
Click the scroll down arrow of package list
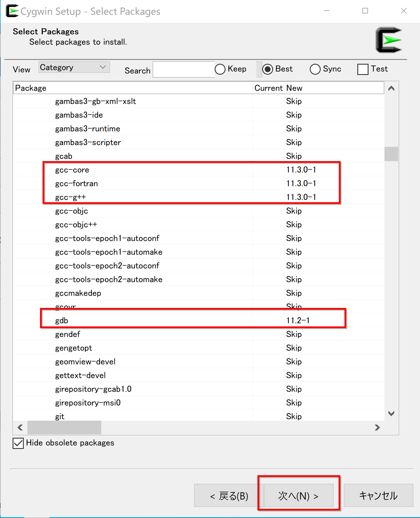point(391,413)
